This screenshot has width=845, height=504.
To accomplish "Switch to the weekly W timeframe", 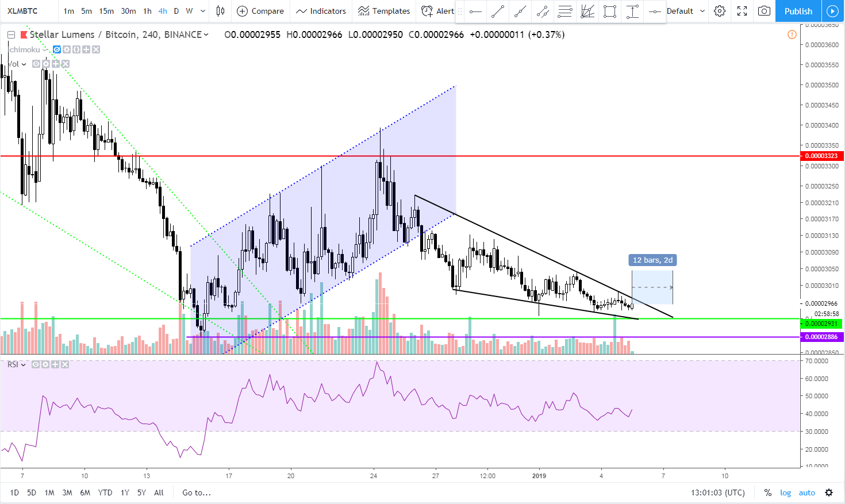I will [189, 11].
